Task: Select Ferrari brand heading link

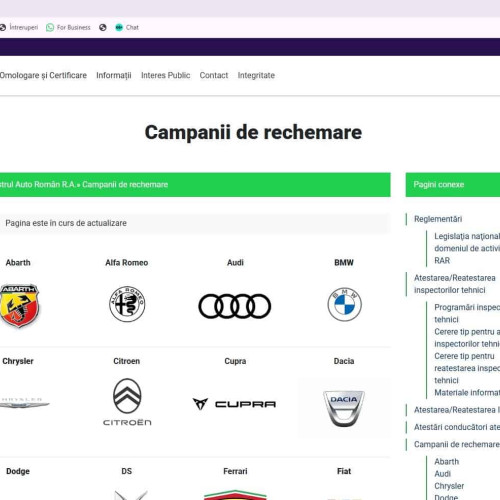Action: tap(235, 471)
